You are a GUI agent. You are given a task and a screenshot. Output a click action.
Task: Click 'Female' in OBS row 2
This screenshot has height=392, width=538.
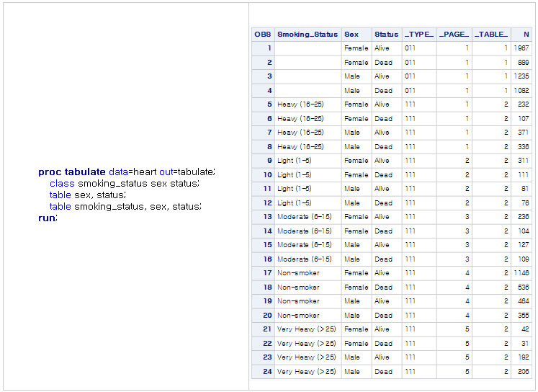(x=357, y=63)
